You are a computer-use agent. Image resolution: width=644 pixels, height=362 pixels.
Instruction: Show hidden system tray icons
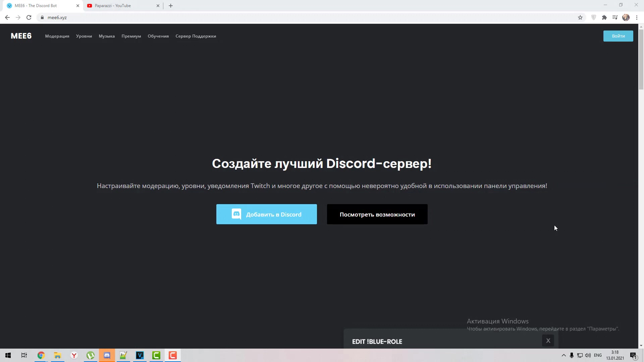tap(563, 355)
